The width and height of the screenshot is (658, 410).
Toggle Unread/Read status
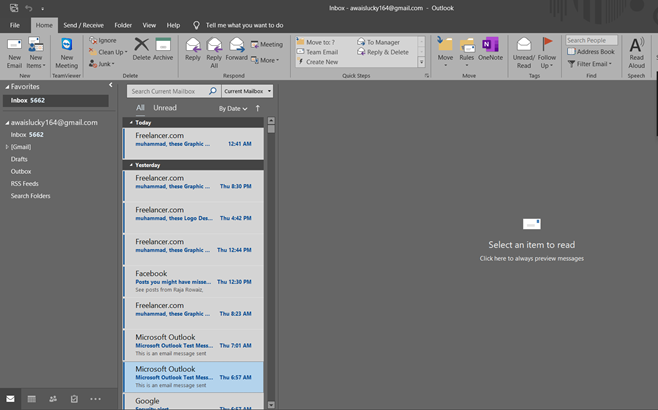click(x=524, y=53)
